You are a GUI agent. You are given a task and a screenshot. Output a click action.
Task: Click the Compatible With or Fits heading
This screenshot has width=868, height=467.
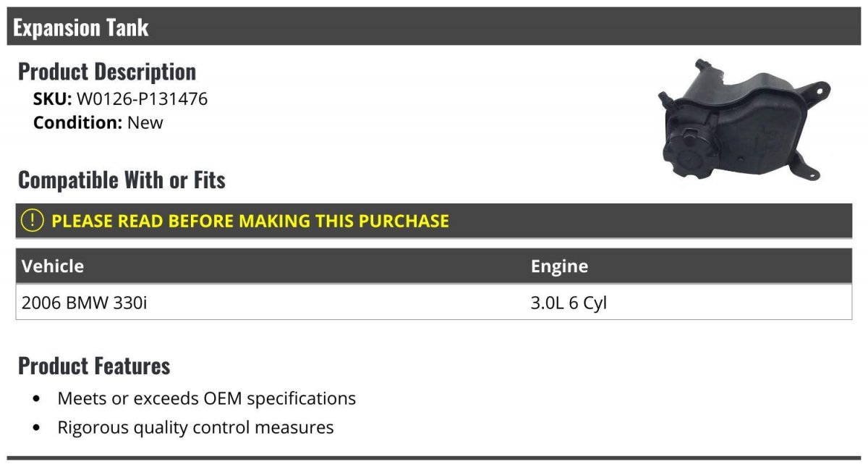coord(122,180)
